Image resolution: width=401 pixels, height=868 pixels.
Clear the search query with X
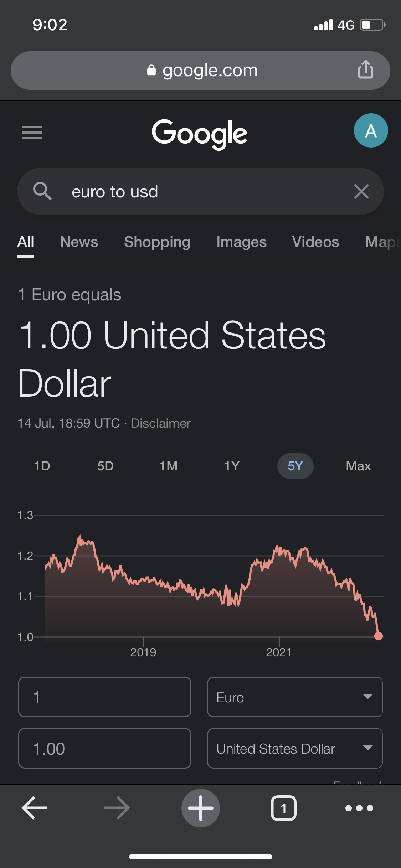click(x=361, y=191)
